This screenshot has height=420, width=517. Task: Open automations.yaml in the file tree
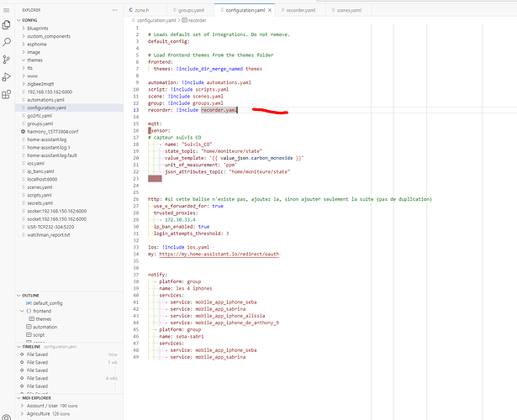(46, 99)
